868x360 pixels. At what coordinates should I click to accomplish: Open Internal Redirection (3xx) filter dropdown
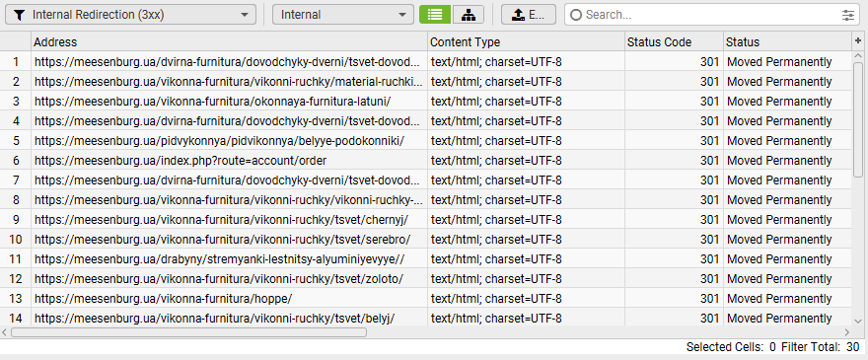coord(130,15)
